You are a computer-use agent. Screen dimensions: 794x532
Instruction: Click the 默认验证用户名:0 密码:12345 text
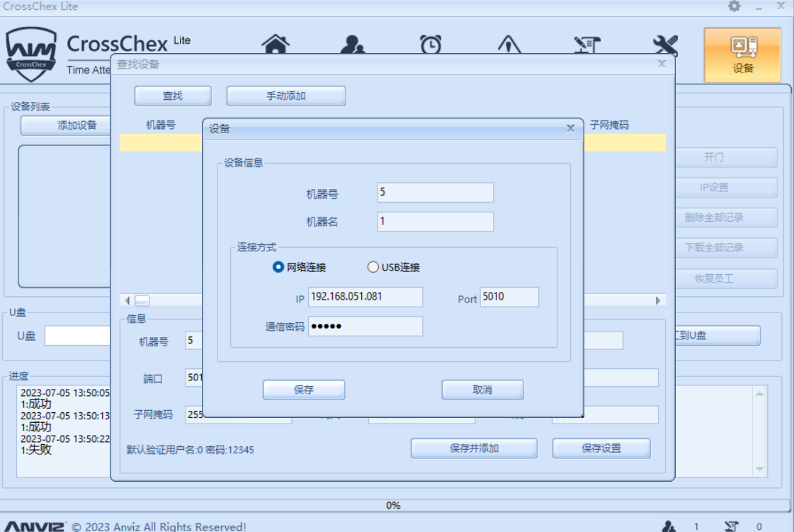191,450
